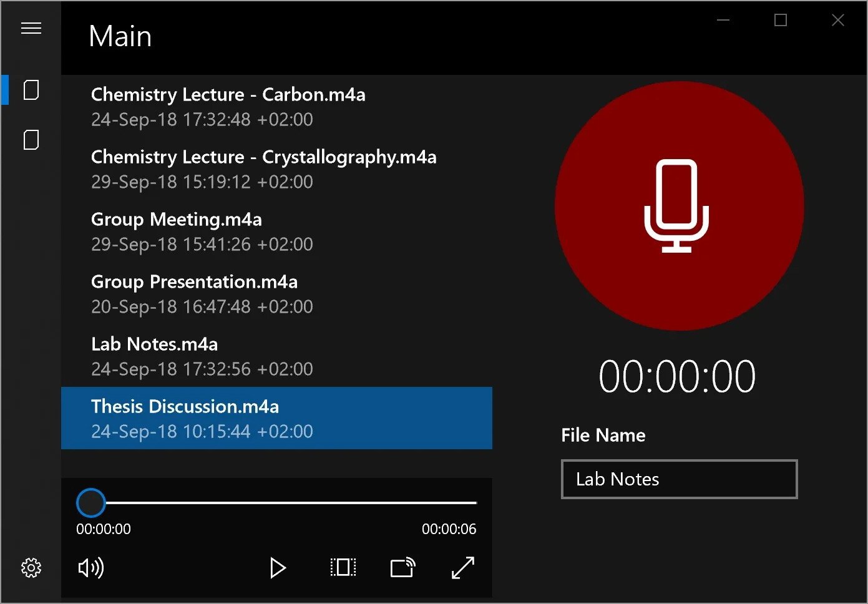This screenshot has height=604, width=868.
Task: Click the File Name input field
Action: click(x=679, y=479)
